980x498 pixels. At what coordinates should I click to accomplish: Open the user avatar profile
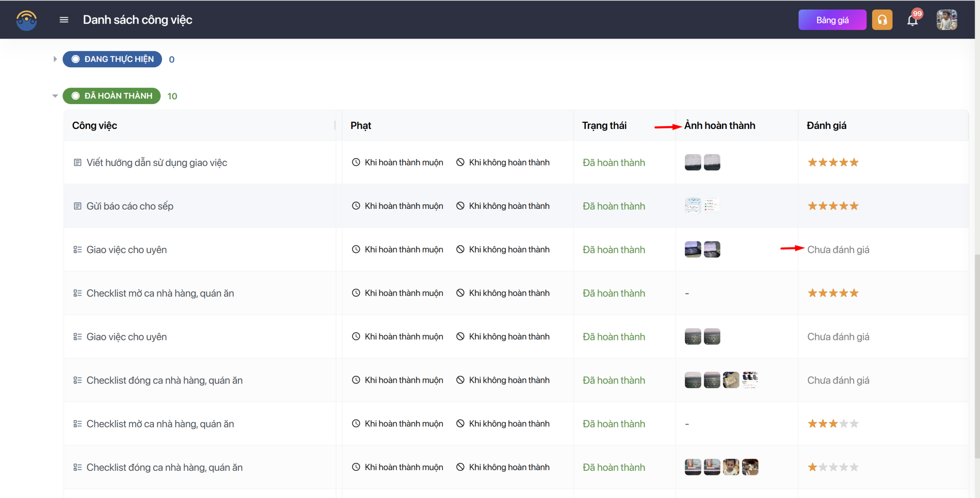947,20
